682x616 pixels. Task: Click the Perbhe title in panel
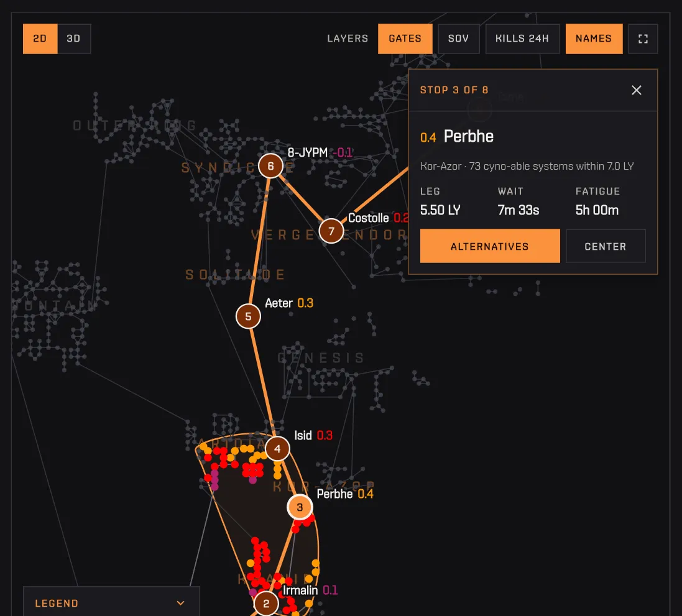(468, 137)
